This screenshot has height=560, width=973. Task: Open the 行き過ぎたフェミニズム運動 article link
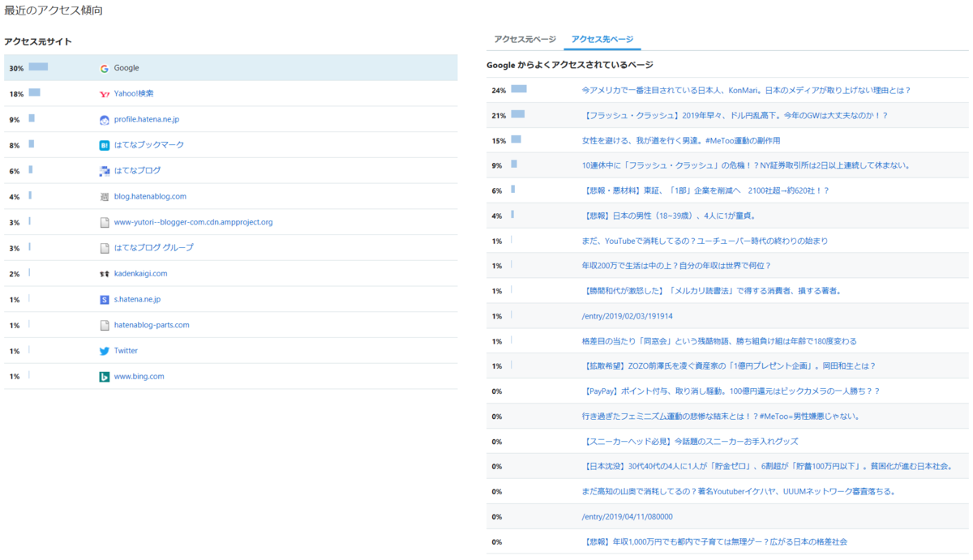[x=721, y=417]
